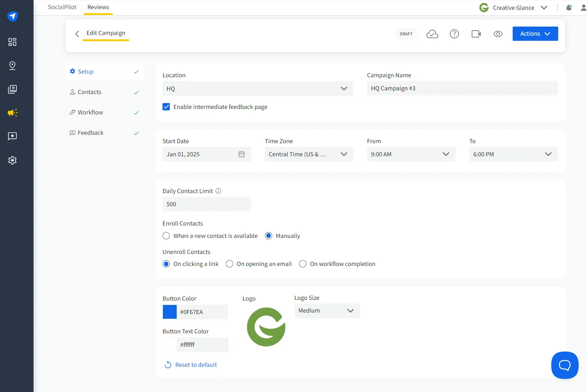587x392 pixels.
Task: Open the reviews chat-star icon in sidebar
Action: coord(12,136)
